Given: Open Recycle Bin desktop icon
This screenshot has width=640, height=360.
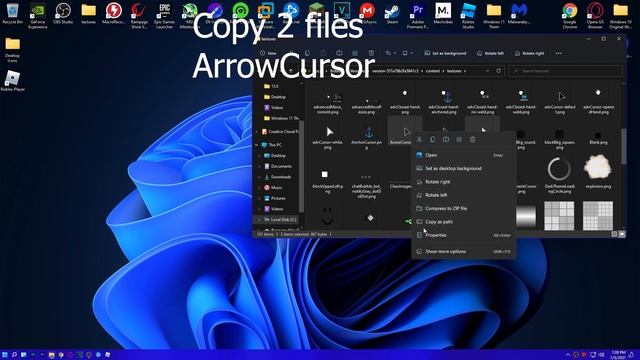Looking at the screenshot, I should point(13,14).
